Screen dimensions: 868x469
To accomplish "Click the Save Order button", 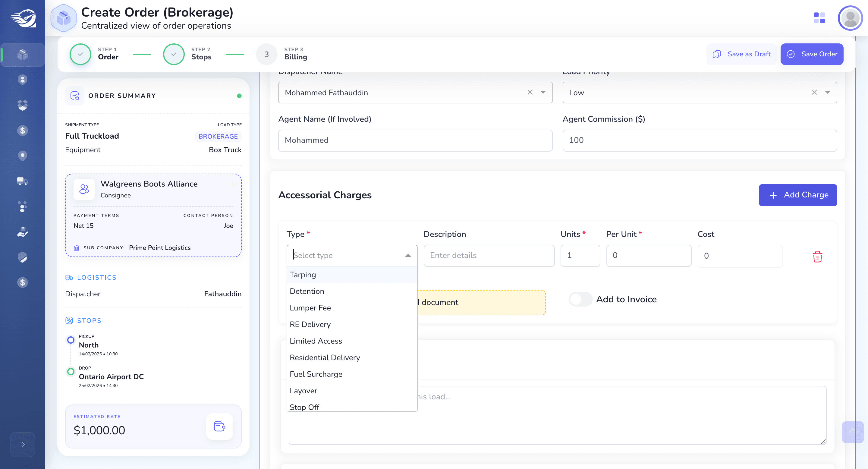I will click(x=812, y=54).
